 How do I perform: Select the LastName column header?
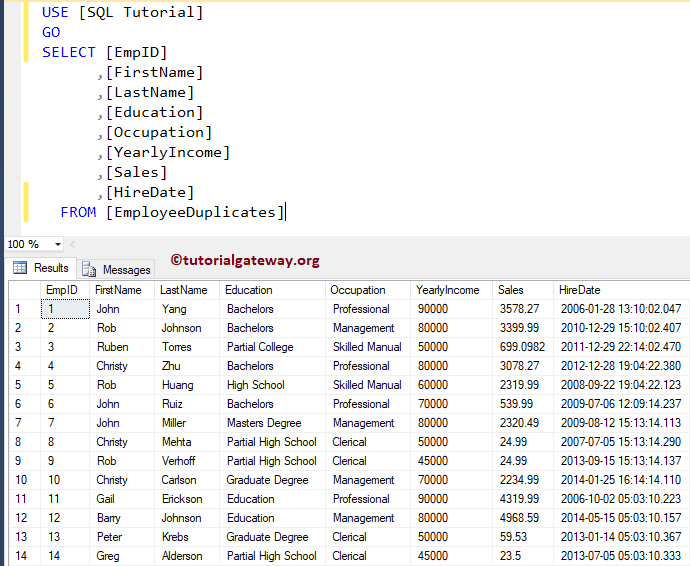click(x=187, y=290)
